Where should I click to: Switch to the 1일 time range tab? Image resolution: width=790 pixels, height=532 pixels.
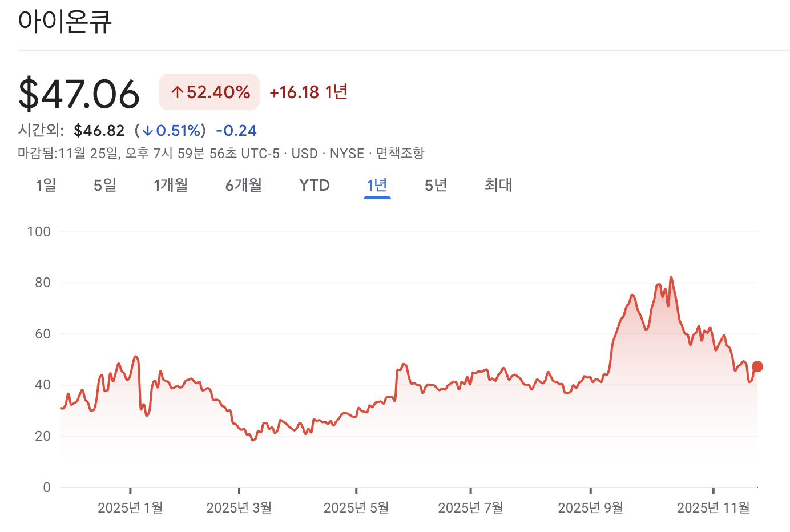45,185
